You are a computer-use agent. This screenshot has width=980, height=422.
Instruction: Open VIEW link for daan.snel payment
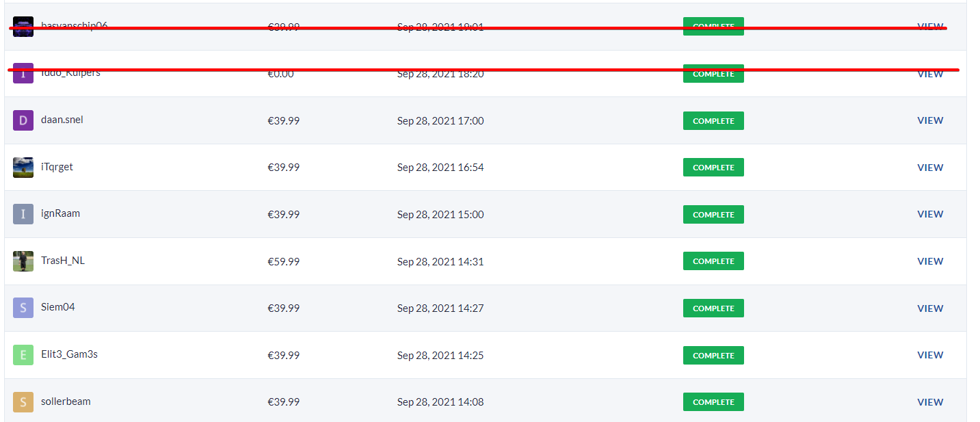(x=930, y=120)
